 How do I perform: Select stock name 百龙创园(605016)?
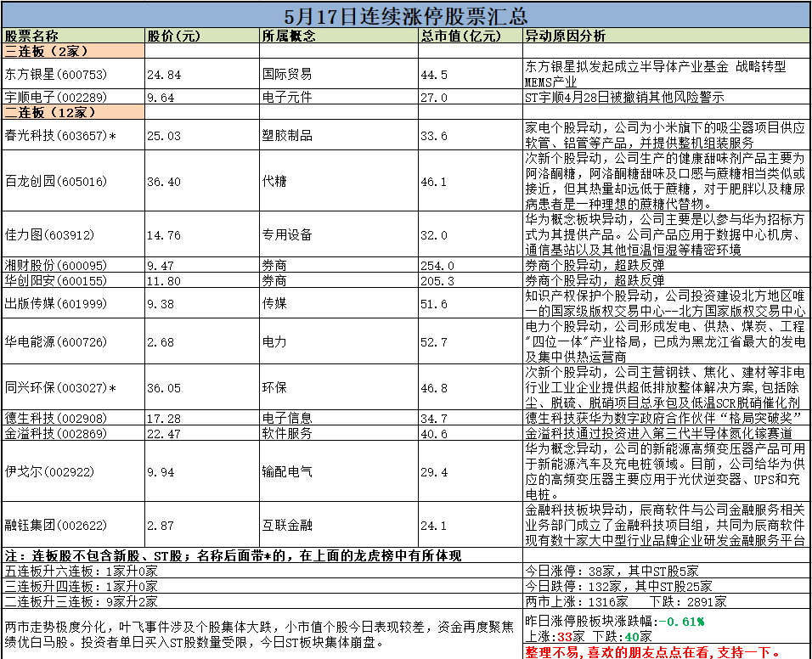click(x=56, y=181)
